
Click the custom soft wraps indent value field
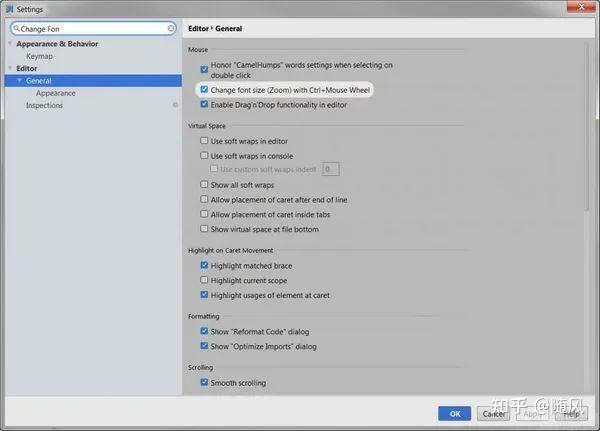(x=331, y=169)
